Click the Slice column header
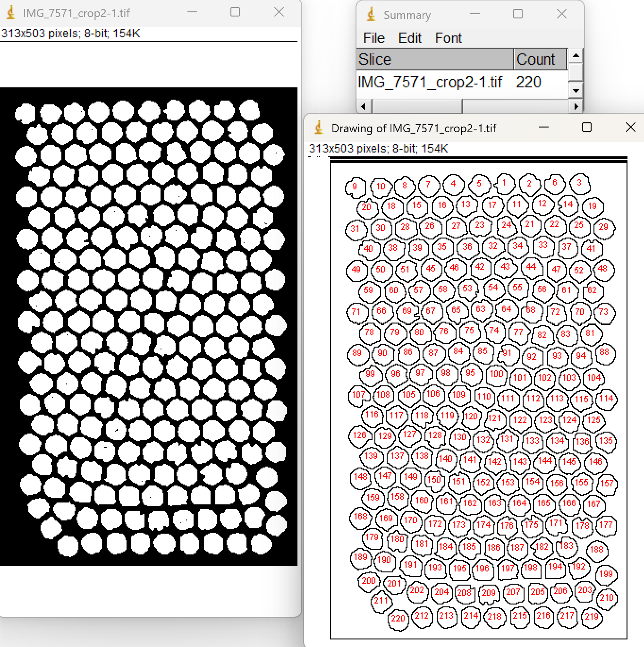This screenshot has height=647, width=644. (434, 60)
